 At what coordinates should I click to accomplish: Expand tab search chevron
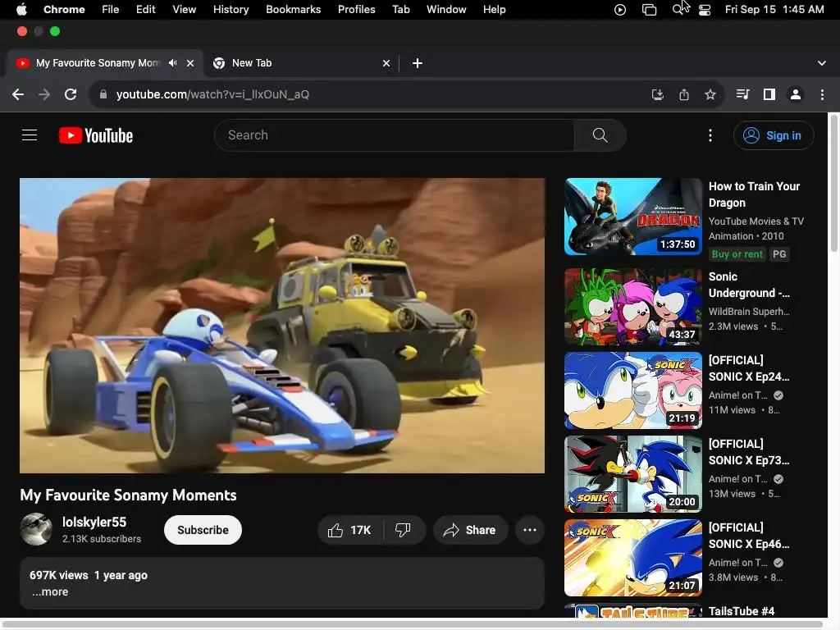click(822, 63)
